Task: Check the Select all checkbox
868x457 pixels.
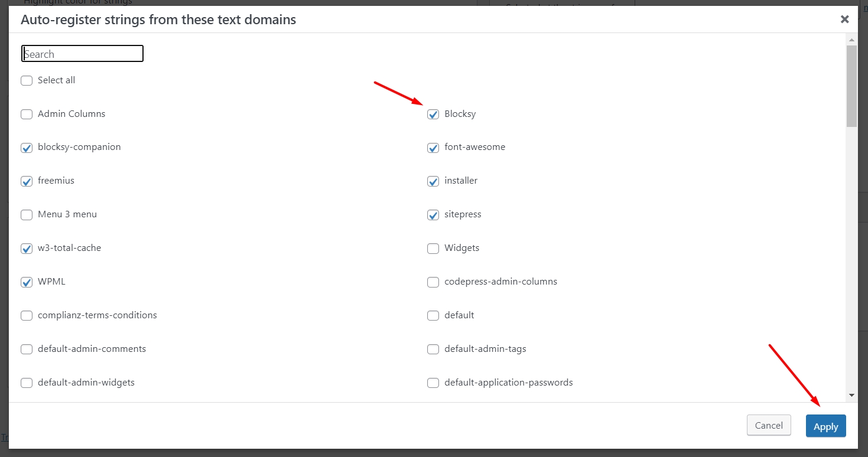Action: tap(27, 80)
